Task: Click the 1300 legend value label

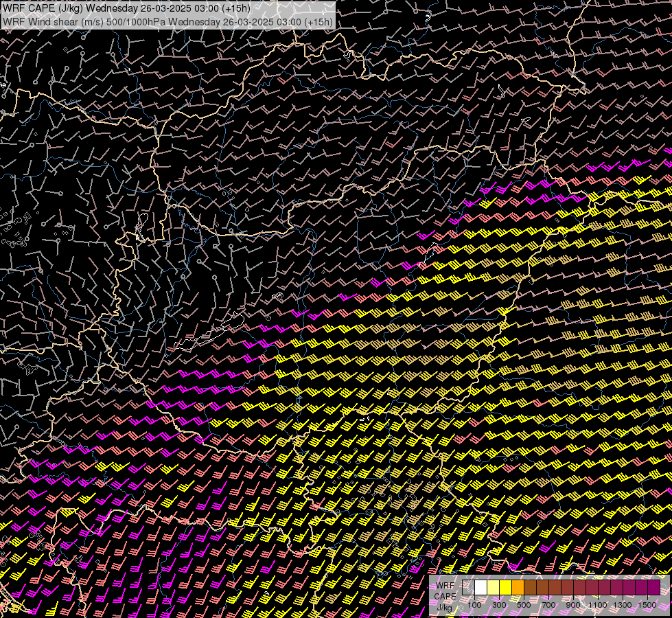Action: [x=623, y=605]
